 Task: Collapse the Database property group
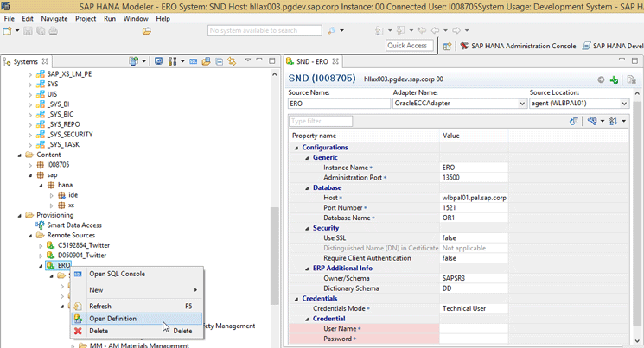(307, 188)
